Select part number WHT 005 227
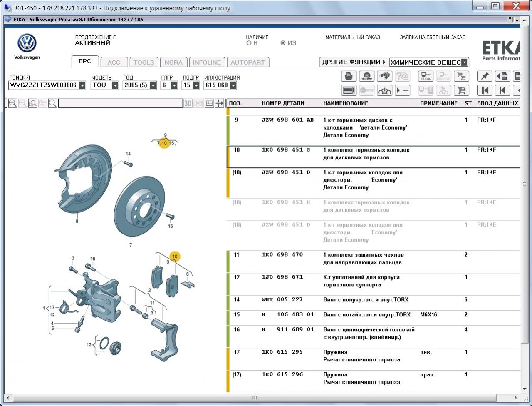 pyautogui.click(x=282, y=300)
